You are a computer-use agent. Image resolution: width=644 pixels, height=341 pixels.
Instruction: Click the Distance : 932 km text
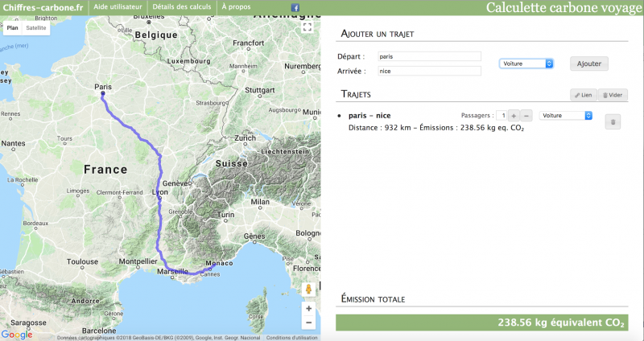point(379,128)
